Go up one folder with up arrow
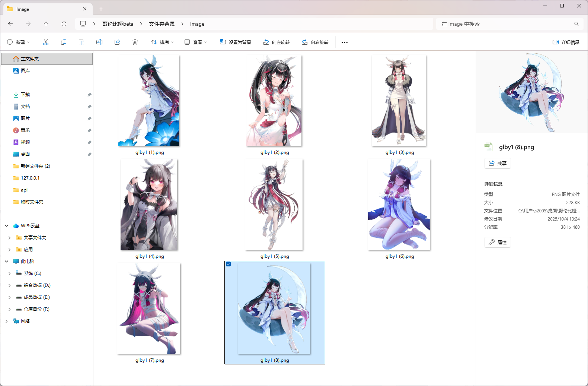Screen dimensions: 588x386 pyautogui.click(x=46, y=24)
